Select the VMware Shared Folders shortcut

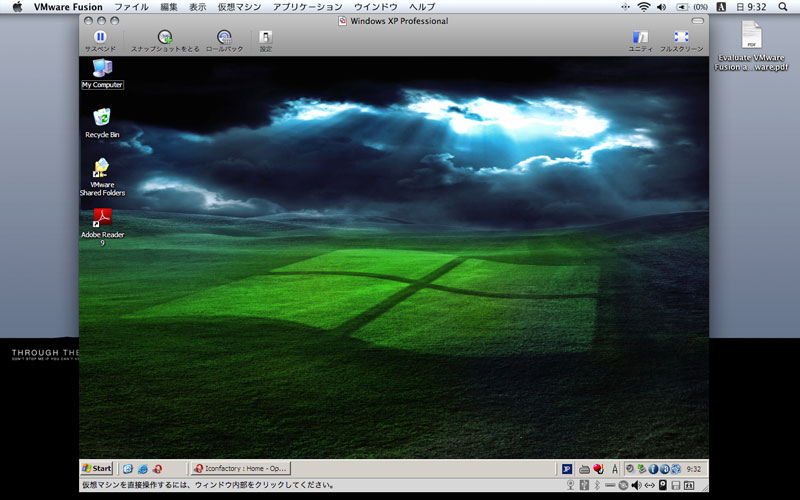(x=102, y=177)
